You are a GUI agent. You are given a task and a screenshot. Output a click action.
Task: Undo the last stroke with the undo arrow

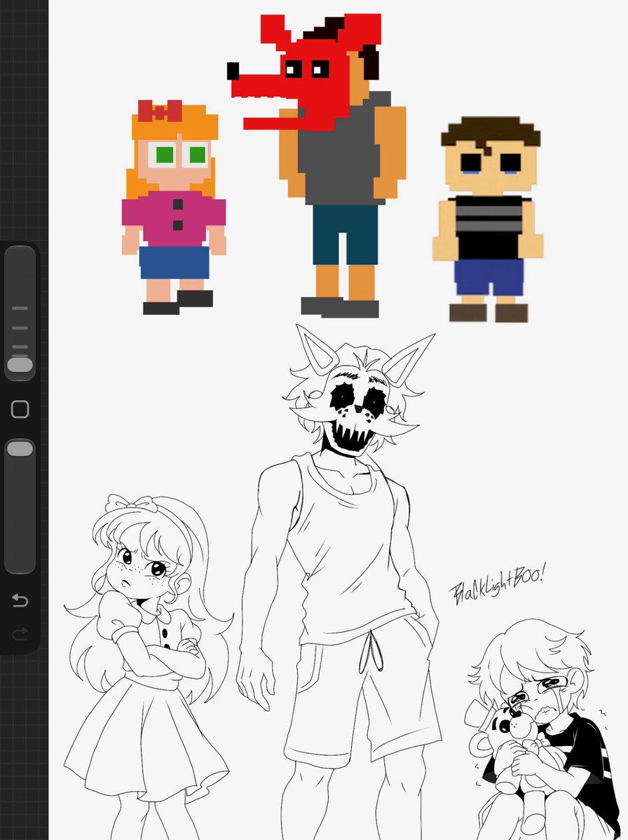pos(20,600)
